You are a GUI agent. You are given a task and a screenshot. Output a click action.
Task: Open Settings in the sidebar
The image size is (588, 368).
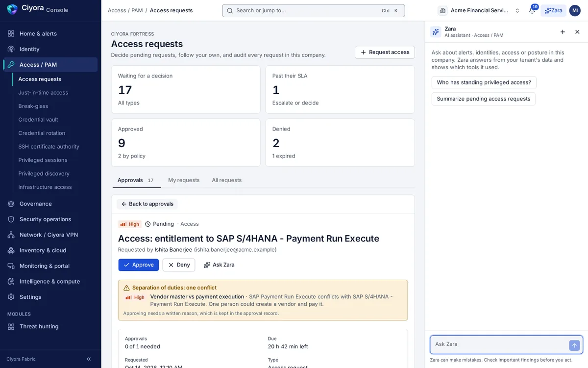pyautogui.click(x=50, y=297)
